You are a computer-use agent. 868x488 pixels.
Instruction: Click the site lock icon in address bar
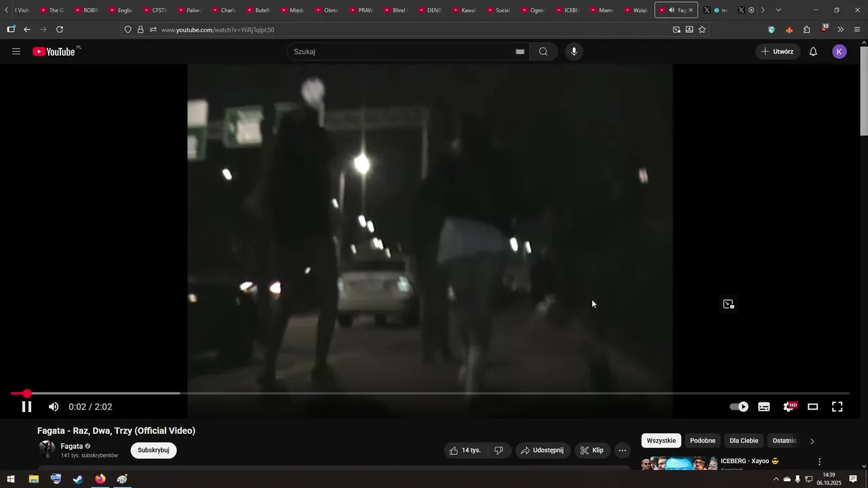tap(140, 30)
